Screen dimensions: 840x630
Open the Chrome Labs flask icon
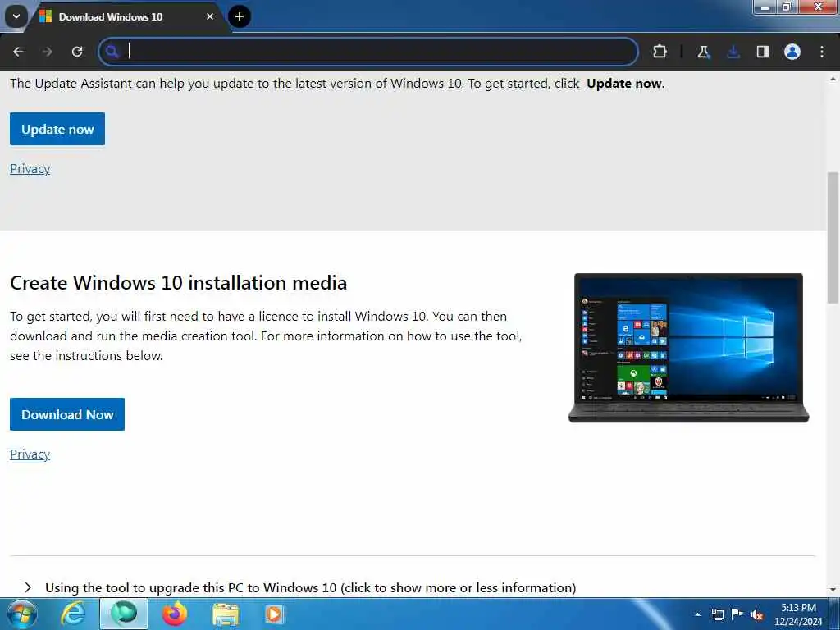pos(703,52)
